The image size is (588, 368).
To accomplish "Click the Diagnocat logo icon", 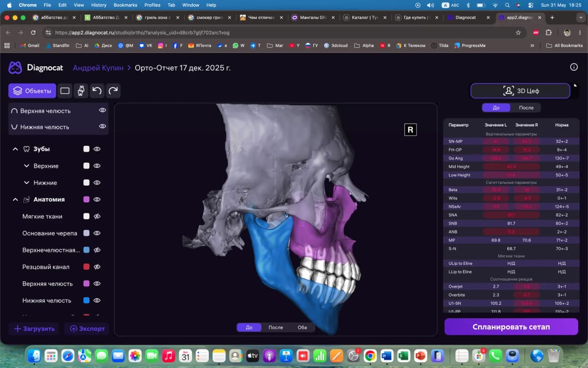I will click(15, 68).
